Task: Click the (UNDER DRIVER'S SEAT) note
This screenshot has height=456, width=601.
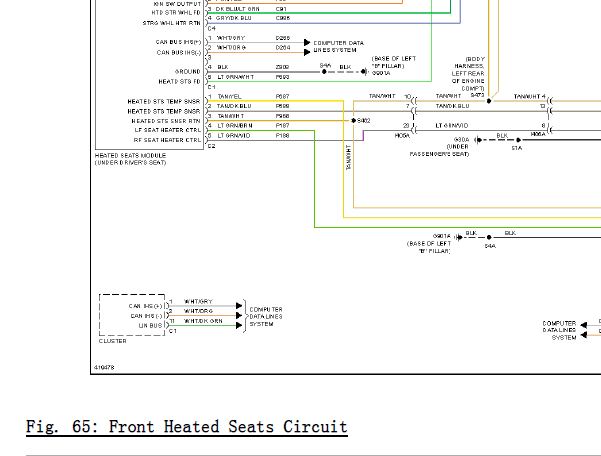Action: [x=130, y=162]
